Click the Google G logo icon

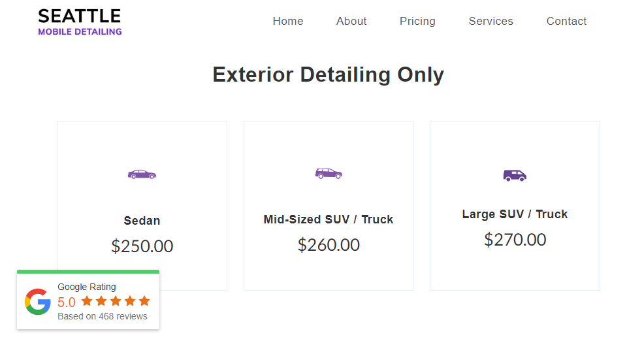(x=38, y=302)
